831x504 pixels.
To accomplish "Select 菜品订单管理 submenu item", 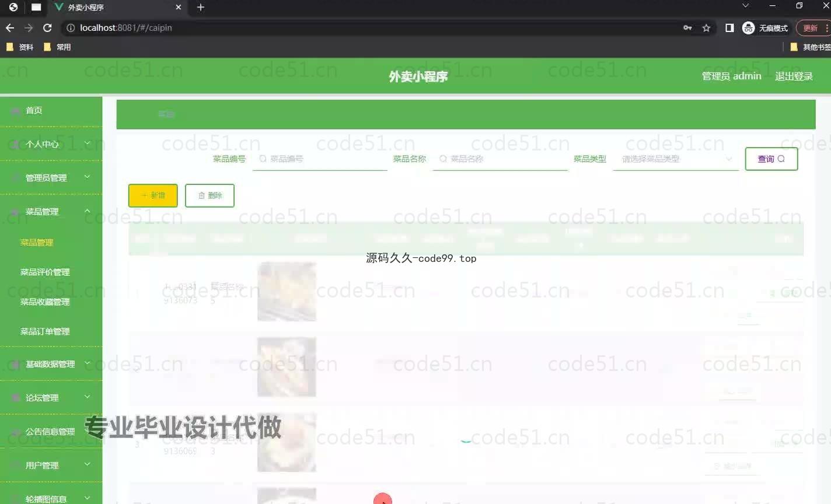I will click(45, 331).
